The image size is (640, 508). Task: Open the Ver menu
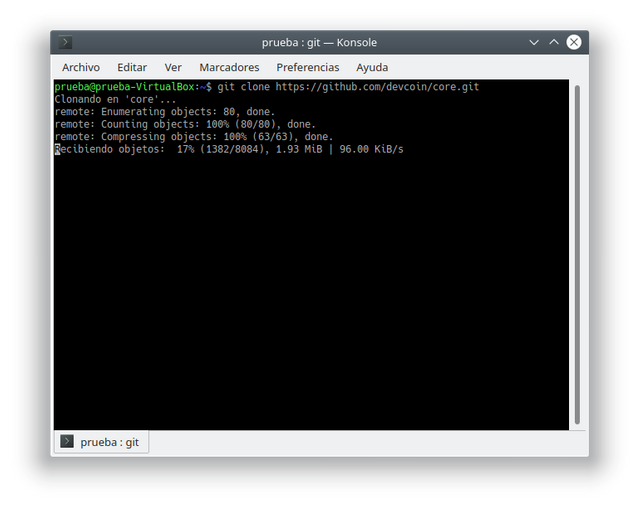[x=173, y=67]
